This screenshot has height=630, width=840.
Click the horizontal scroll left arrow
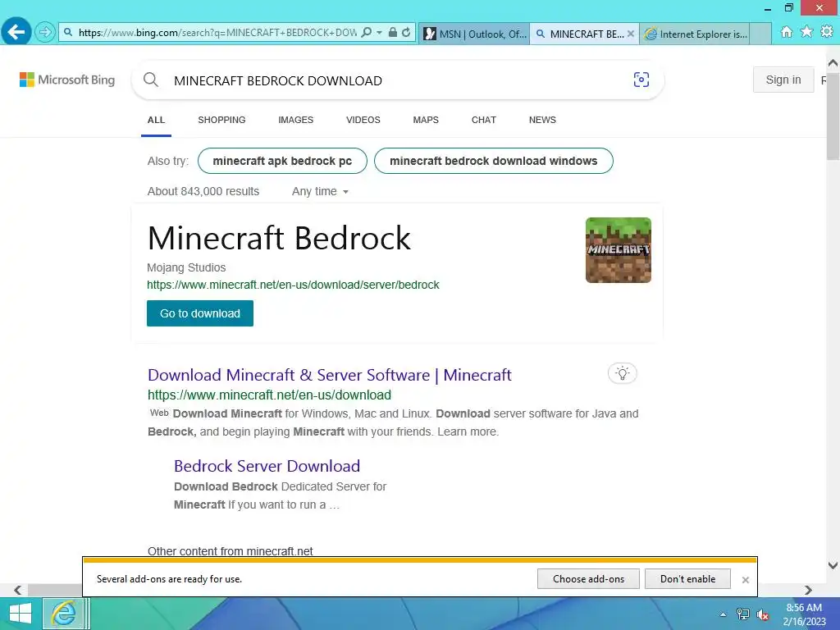(18, 590)
